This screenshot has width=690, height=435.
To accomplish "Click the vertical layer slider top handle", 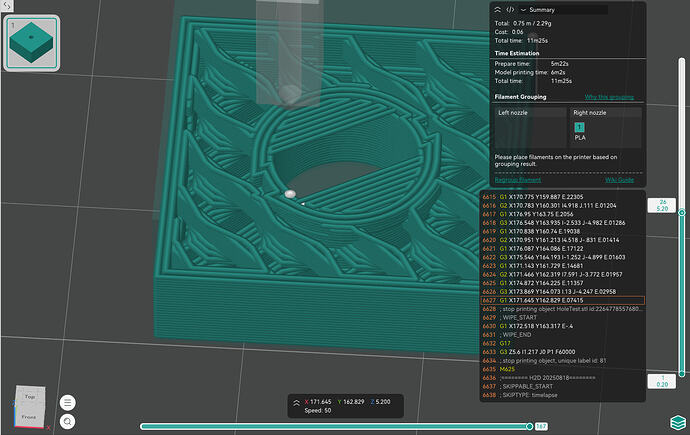I will point(682,212).
